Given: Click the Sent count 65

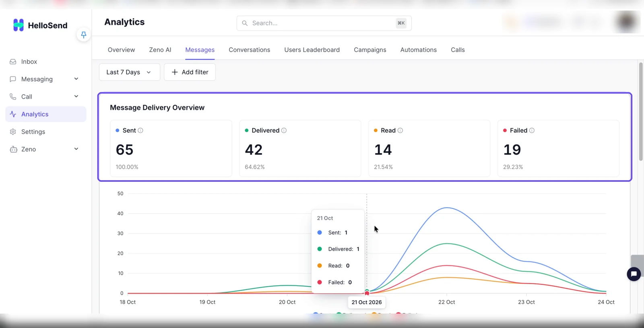Looking at the screenshot, I should (125, 150).
